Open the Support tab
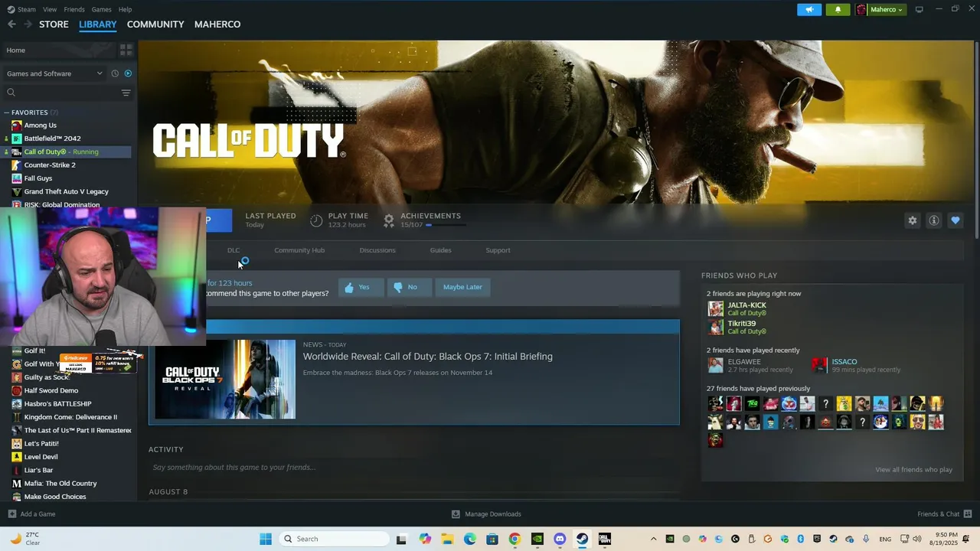 pos(498,250)
